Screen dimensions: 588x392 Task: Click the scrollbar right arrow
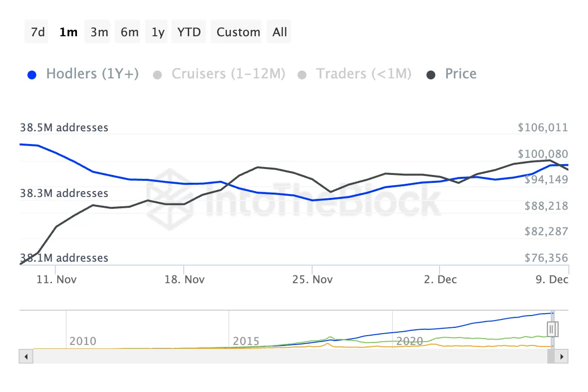point(563,356)
